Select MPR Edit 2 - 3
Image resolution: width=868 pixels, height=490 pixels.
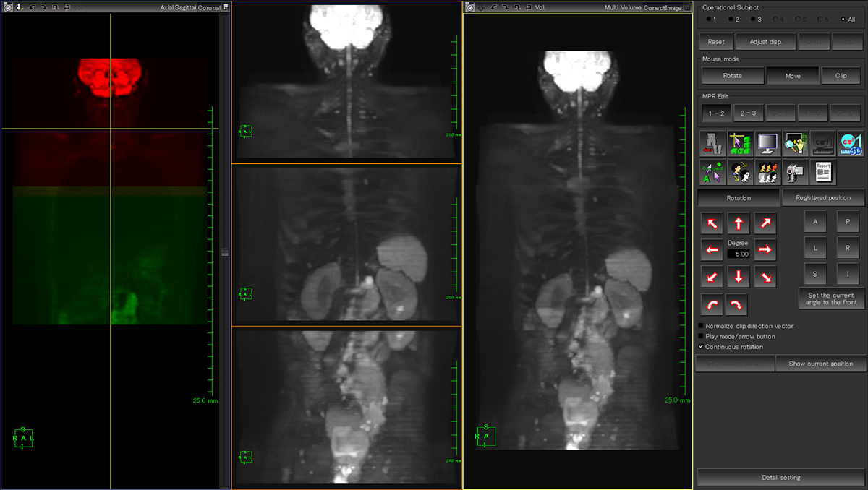749,113
